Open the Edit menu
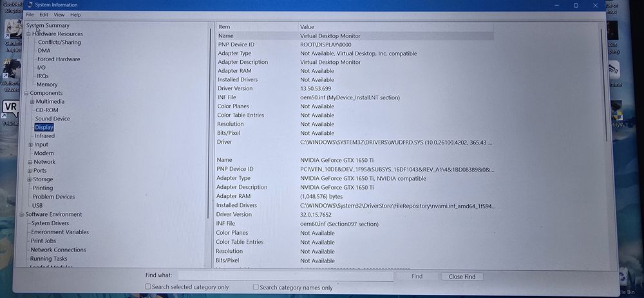The width and height of the screenshot is (644, 298). 44,15
